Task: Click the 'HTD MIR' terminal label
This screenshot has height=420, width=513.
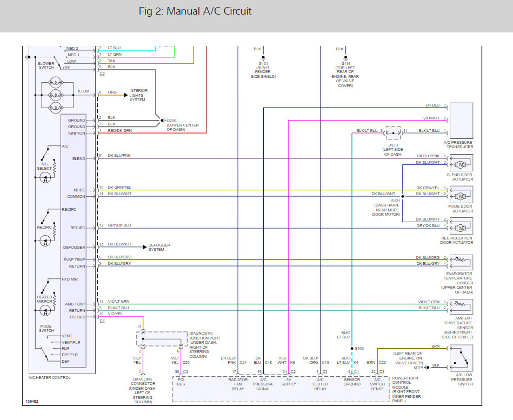Action: (70, 279)
